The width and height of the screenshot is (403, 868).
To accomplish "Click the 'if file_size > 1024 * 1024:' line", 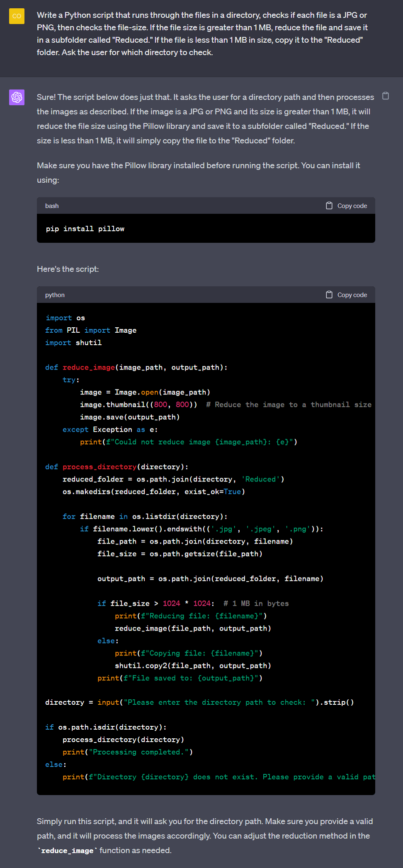I will (193, 604).
